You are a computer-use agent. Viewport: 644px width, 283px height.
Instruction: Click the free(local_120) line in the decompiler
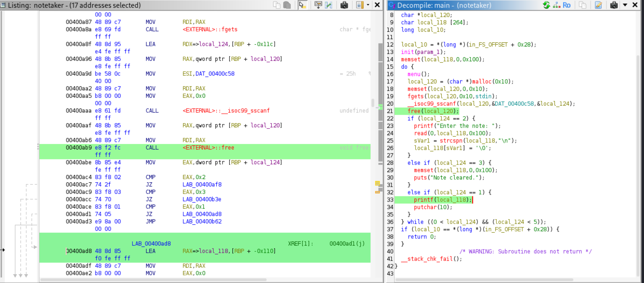(433, 111)
